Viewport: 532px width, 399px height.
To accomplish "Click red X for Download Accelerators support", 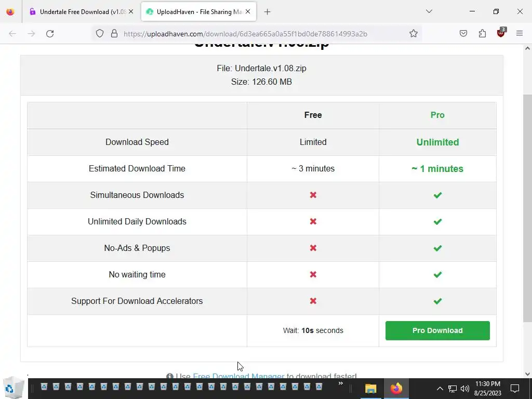I will tap(313, 301).
